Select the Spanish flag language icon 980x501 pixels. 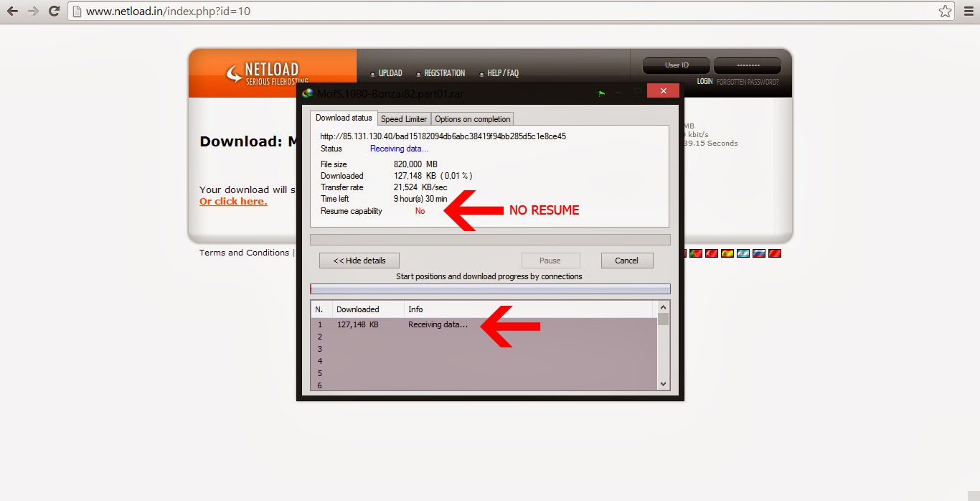click(727, 253)
